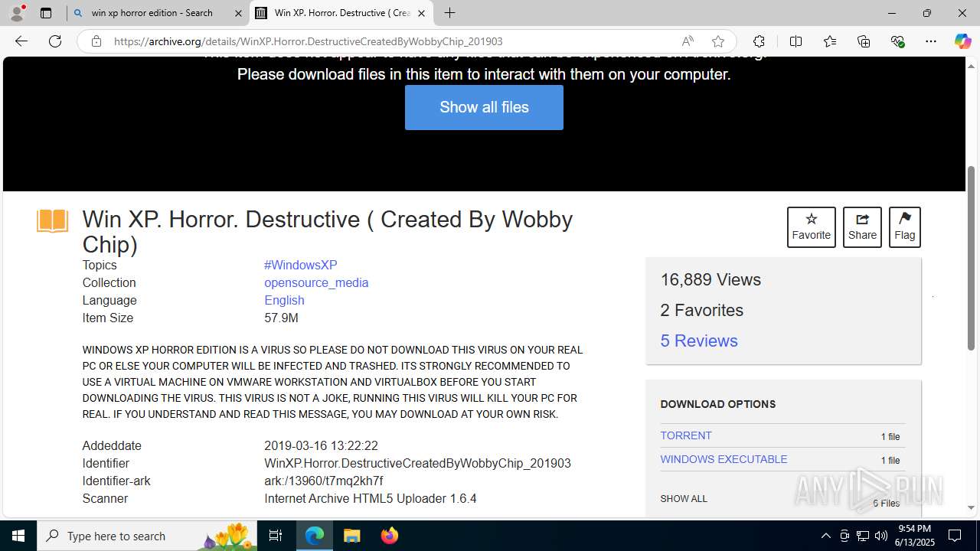Click Internet Archive HTML5 Uploader 1.6.4 text

371,498
